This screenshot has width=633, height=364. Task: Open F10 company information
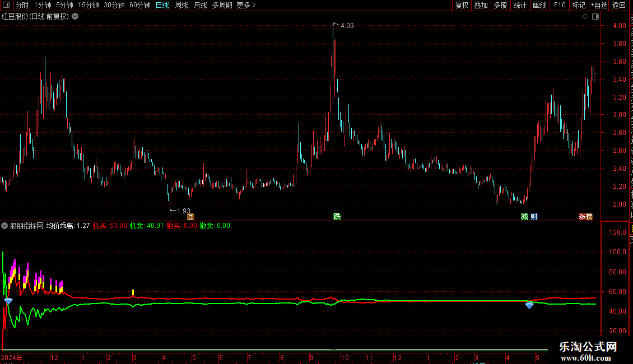click(x=559, y=5)
